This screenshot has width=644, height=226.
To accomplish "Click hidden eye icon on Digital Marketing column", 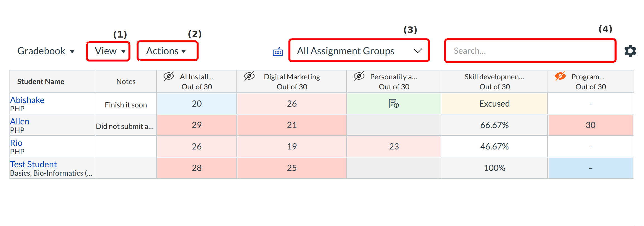I will (249, 76).
